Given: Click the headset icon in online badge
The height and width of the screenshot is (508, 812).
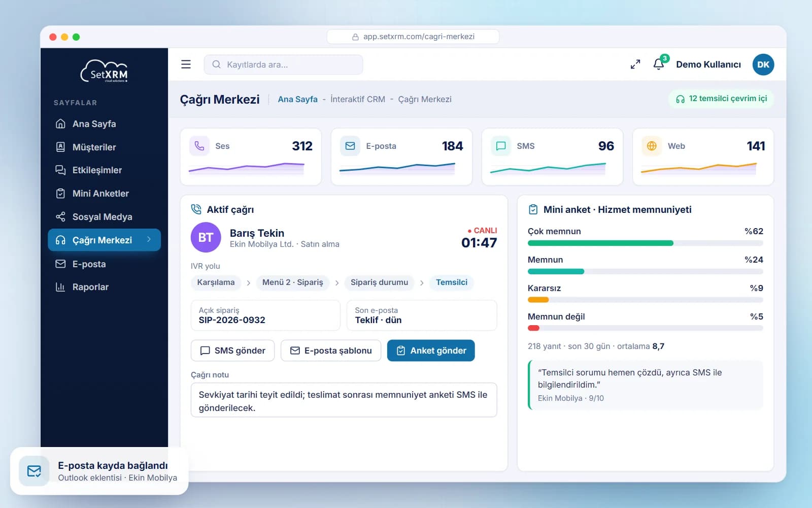Looking at the screenshot, I should tap(680, 99).
